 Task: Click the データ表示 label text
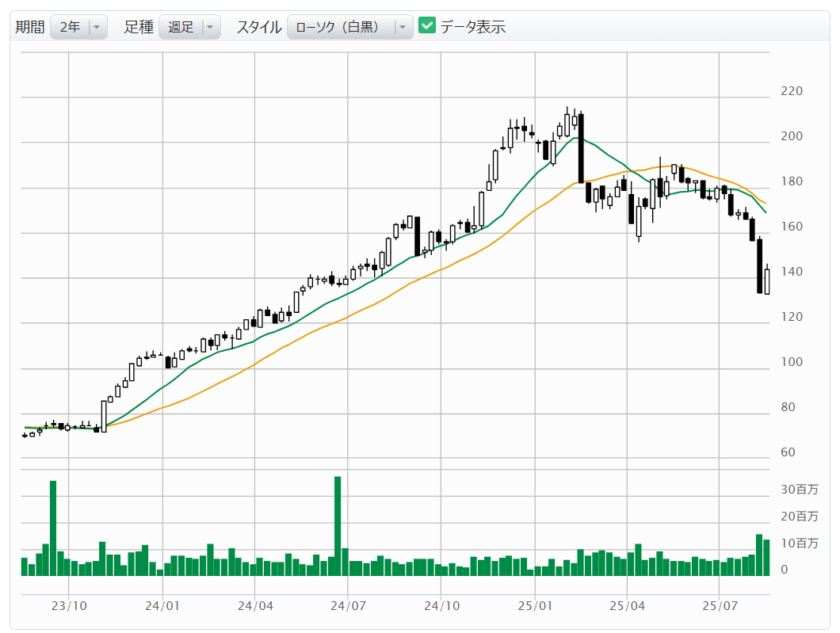[x=473, y=27]
